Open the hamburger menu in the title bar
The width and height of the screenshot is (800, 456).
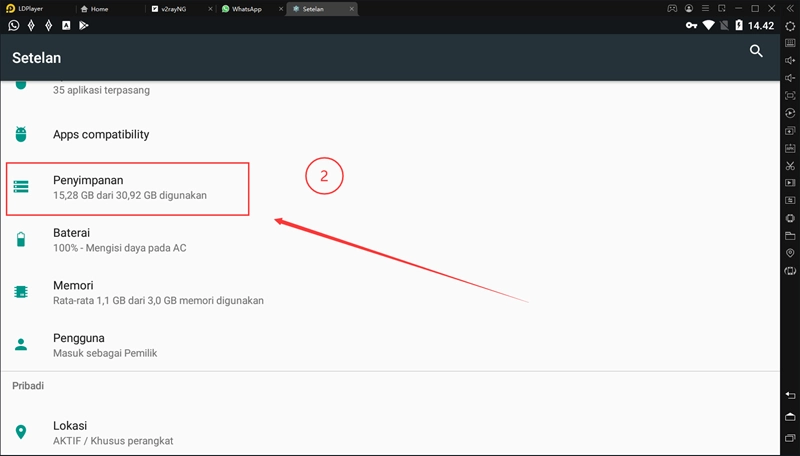tap(705, 9)
